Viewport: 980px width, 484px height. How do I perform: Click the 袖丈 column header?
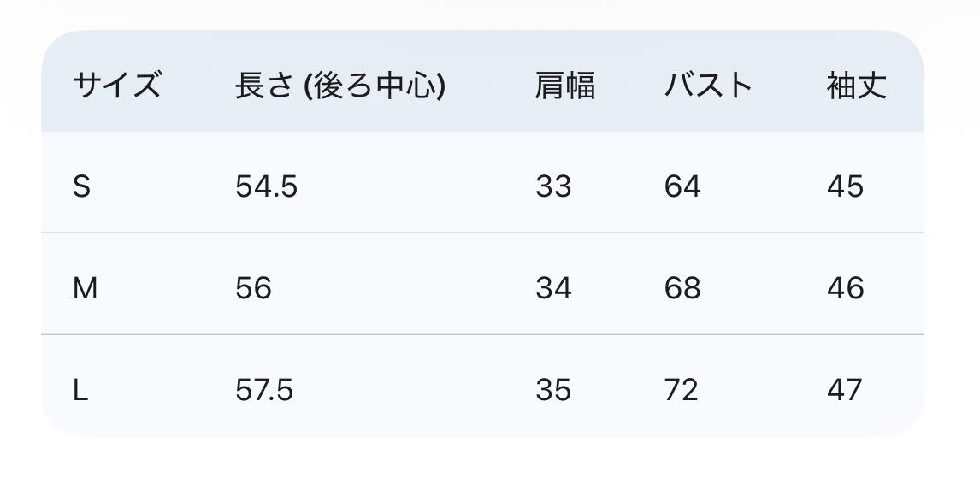[x=856, y=86]
